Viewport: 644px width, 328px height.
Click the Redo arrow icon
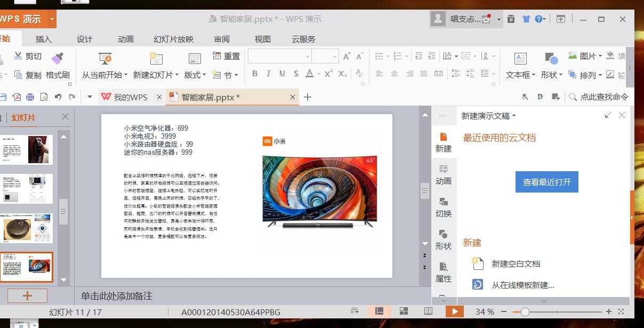71,97
